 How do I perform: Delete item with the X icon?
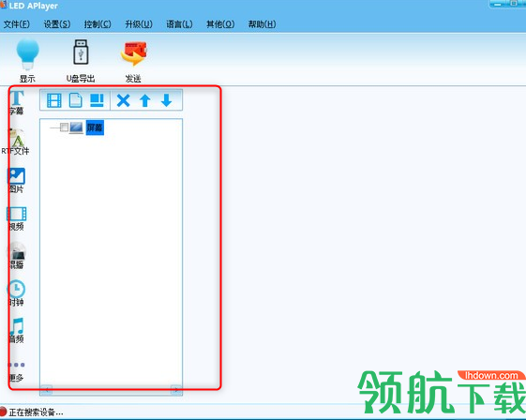(x=123, y=100)
